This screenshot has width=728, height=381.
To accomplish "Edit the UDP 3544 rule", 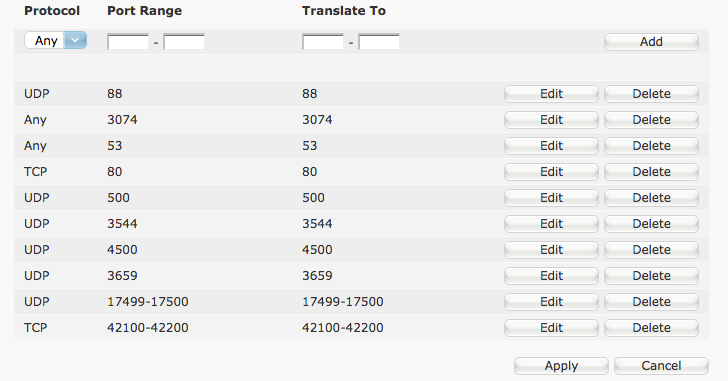I will pos(551,224).
